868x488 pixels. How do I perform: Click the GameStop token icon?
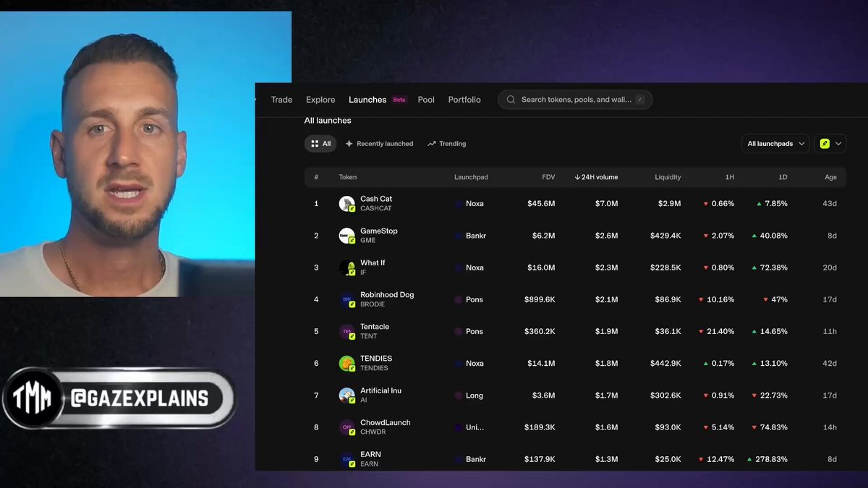coord(347,236)
